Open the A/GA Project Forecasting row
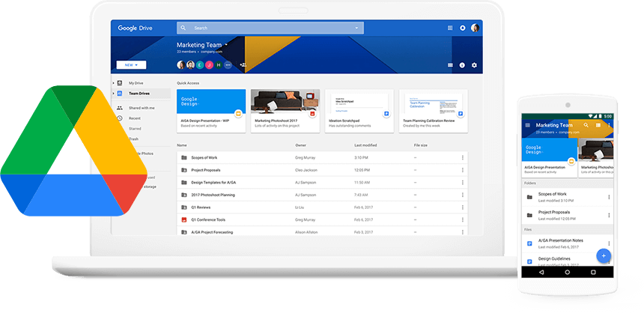This screenshot has height=313, width=644. click(322, 232)
